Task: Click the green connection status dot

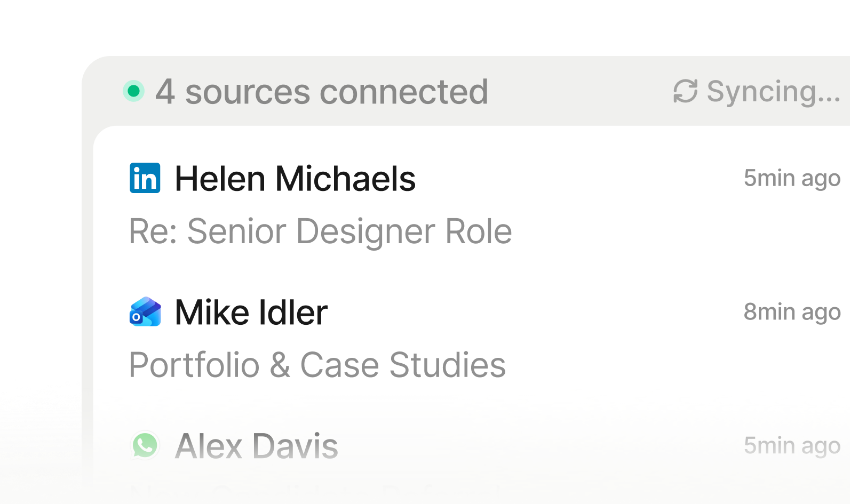Action: pyautogui.click(x=133, y=92)
